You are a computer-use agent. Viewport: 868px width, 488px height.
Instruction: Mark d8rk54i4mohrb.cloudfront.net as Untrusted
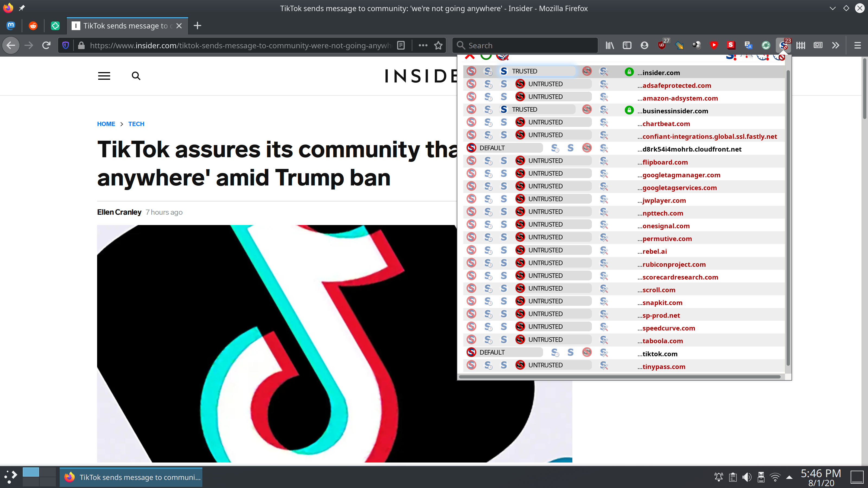coord(587,148)
